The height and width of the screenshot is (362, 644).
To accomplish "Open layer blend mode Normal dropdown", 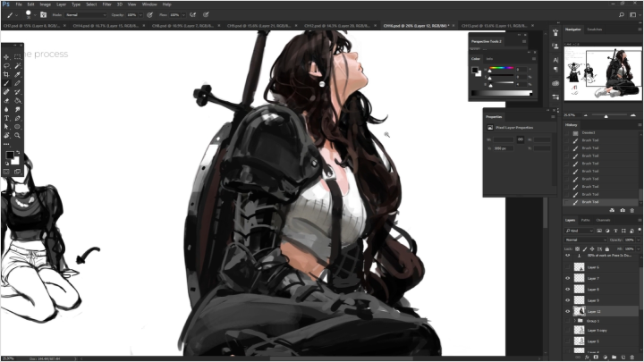I will [586, 240].
